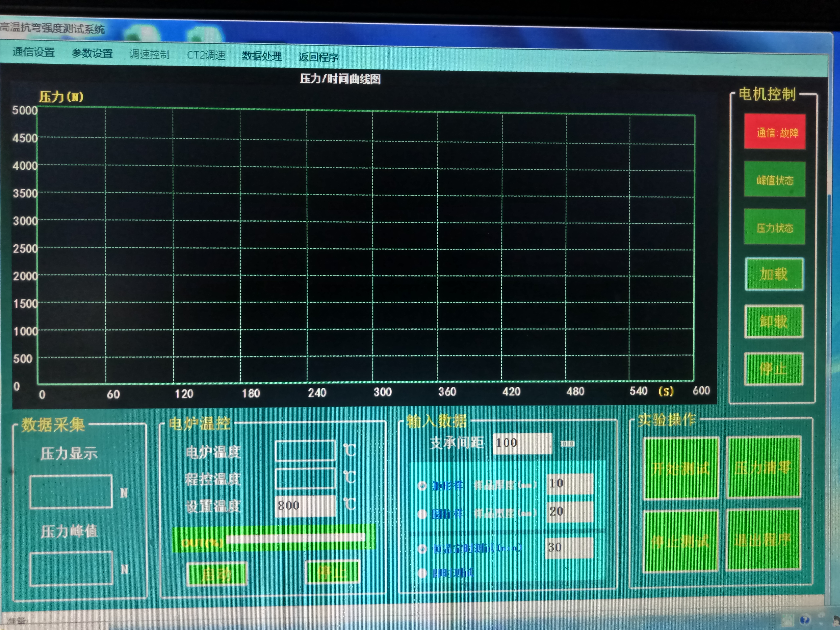Click the 压力清零 button
This screenshot has height=630, width=840.
(x=763, y=467)
